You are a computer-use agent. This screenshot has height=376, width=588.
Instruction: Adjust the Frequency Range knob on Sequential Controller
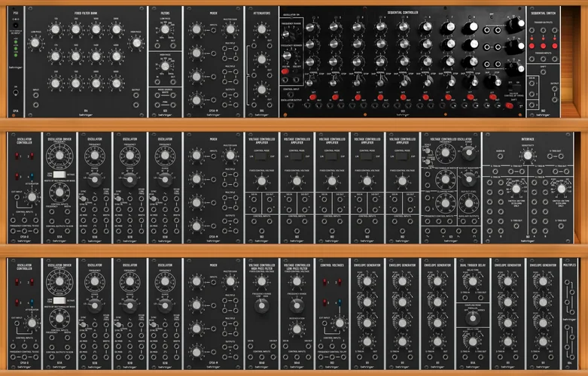coord(287,34)
